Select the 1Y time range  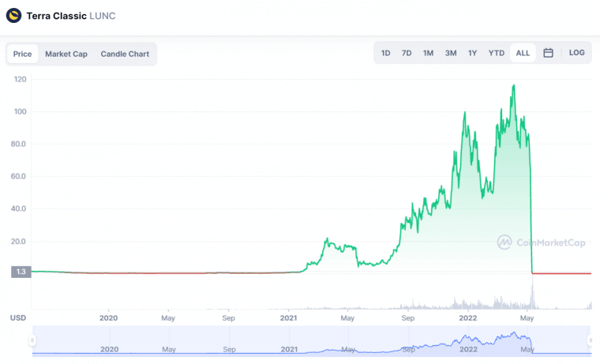pos(472,53)
